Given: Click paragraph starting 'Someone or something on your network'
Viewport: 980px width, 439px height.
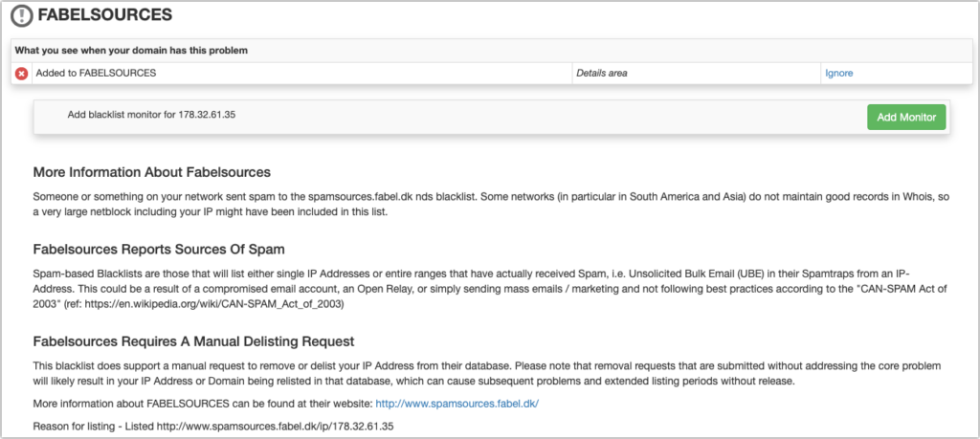Looking at the screenshot, I should coord(479,203).
